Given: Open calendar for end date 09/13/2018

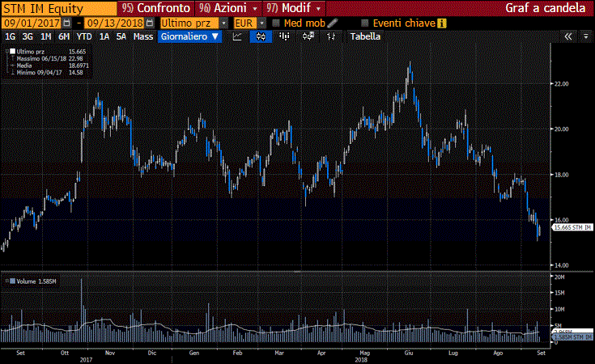Looking at the screenshot, I should click(150, 23).
